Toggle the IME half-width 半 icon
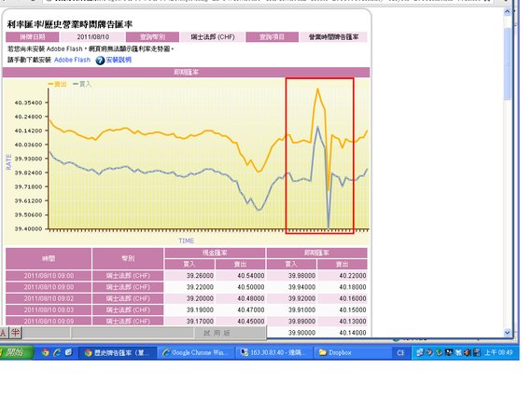This screenshot has width=532, height=399. (x=15, y=333)
